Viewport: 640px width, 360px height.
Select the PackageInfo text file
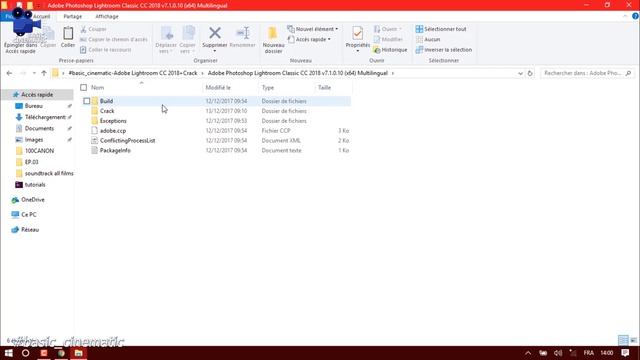[115, 150]
